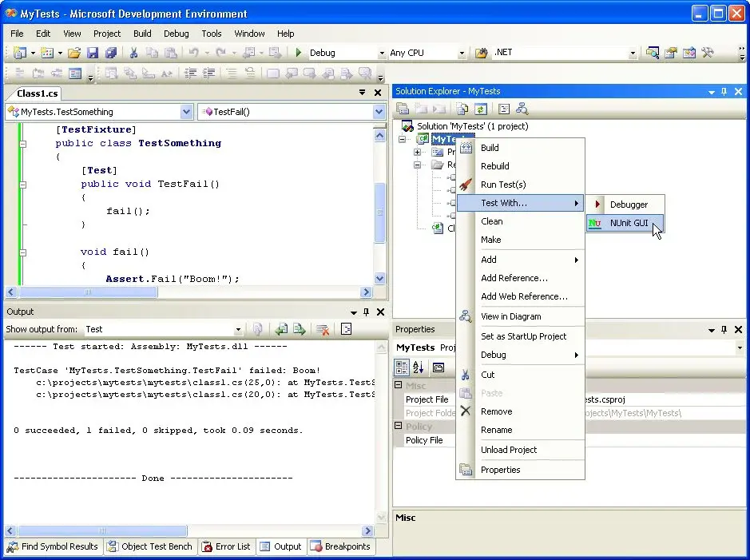This screenshot has width=750, height=560.
Task: Collapse the Misc category in Properties
Action: click(398, 384)
